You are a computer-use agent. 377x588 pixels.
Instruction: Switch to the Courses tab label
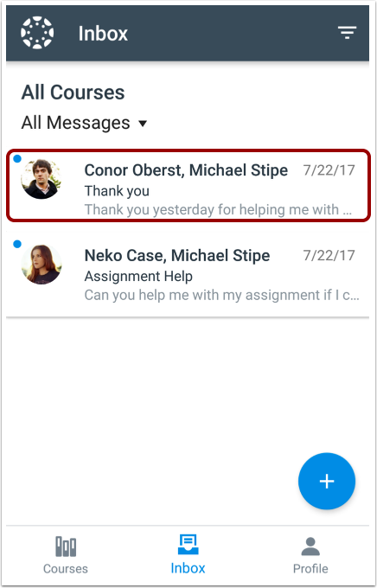pos(66,568)
